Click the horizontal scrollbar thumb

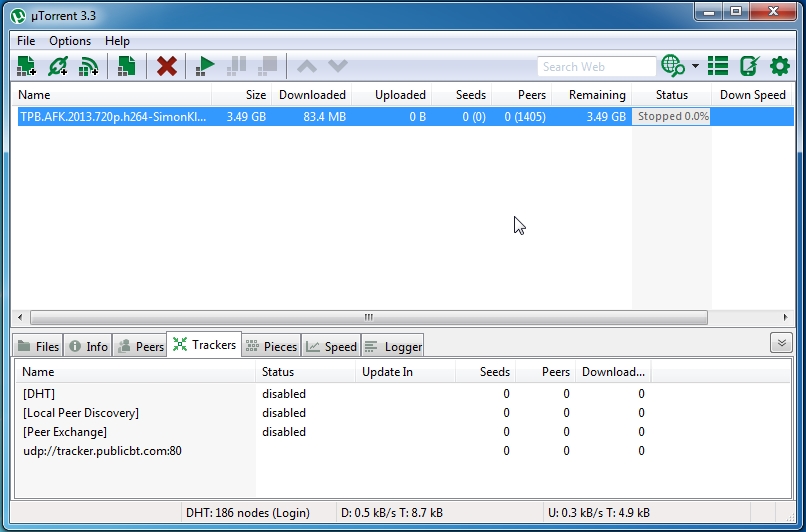[369, 317]
